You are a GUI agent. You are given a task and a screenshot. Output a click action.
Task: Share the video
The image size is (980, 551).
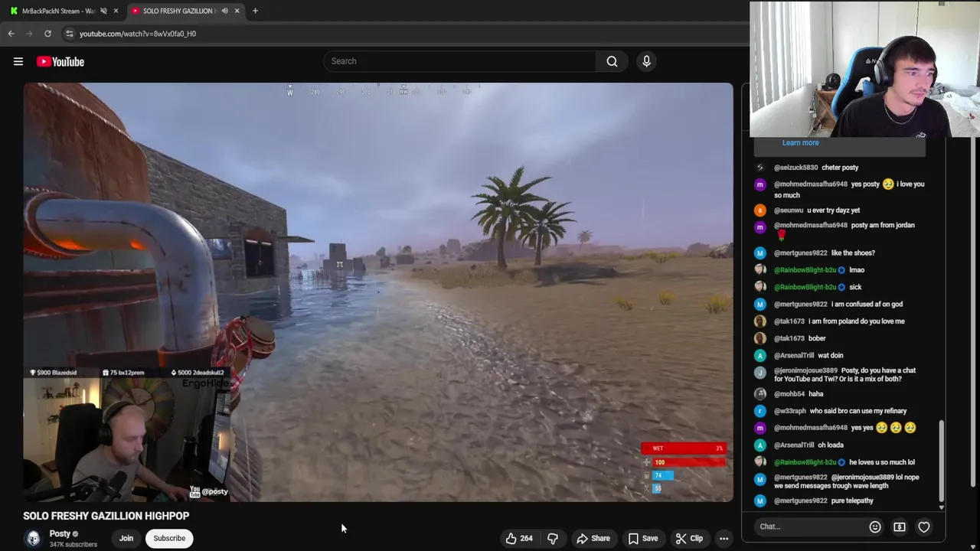click(593, 539)
